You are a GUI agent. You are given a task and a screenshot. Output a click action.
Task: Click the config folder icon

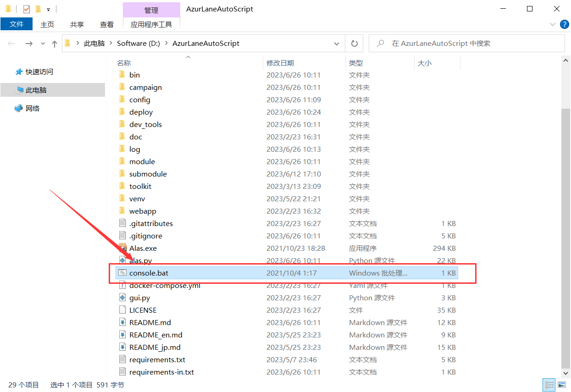pyautogui.click(x=122, y=99)
